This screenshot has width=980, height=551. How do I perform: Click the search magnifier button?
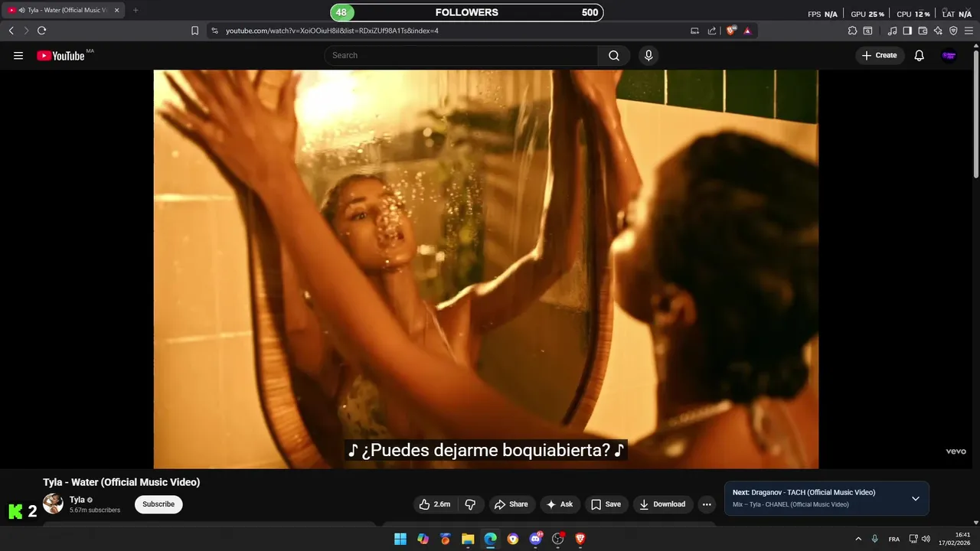coord(614,55)
